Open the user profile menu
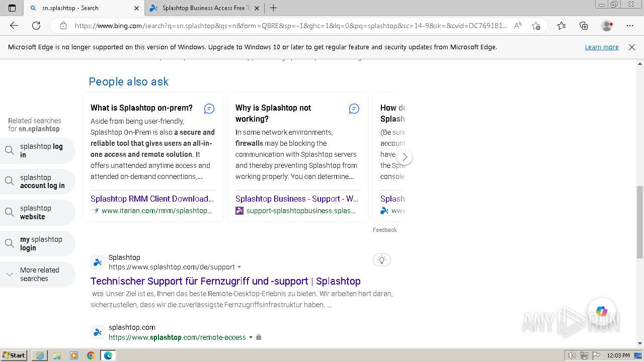The image size is (644, 362). click(607, 26)
